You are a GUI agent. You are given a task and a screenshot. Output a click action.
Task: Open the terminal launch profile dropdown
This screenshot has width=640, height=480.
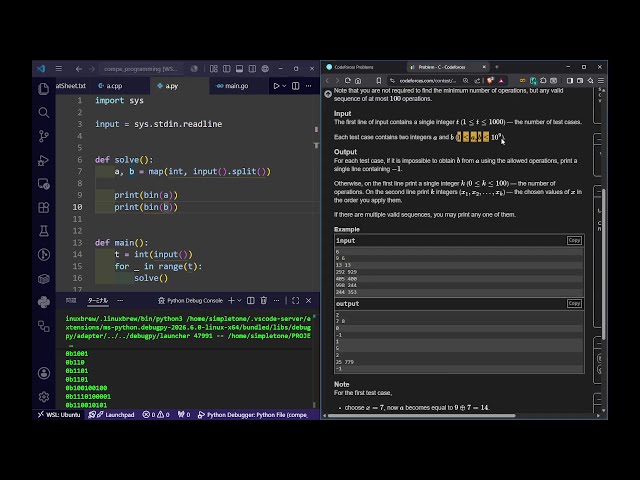[240, 300]
